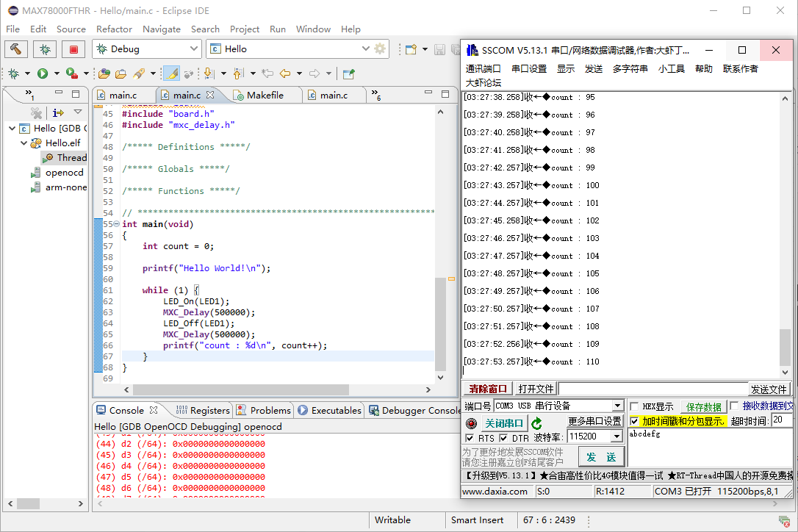Click the 发送 send button in SSCOM
This screenshot has width=798, height=532.
(x=601, y=456)
